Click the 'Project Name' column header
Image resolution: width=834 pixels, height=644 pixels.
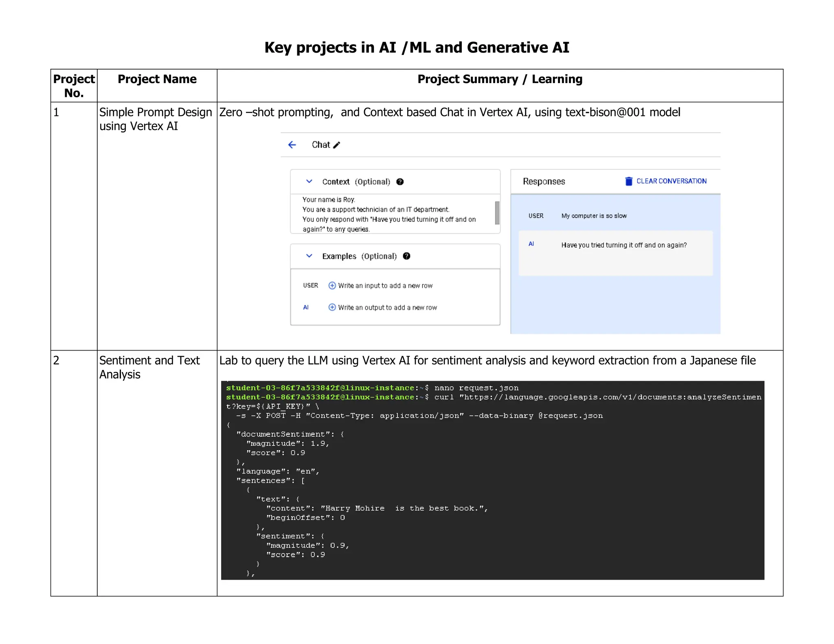tap(157, 79)
